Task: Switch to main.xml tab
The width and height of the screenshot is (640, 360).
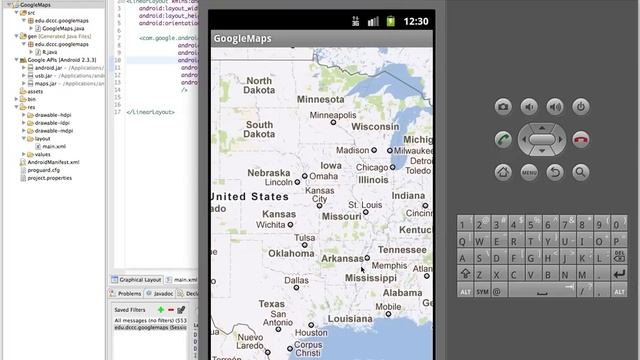Action: click(182, 280)
